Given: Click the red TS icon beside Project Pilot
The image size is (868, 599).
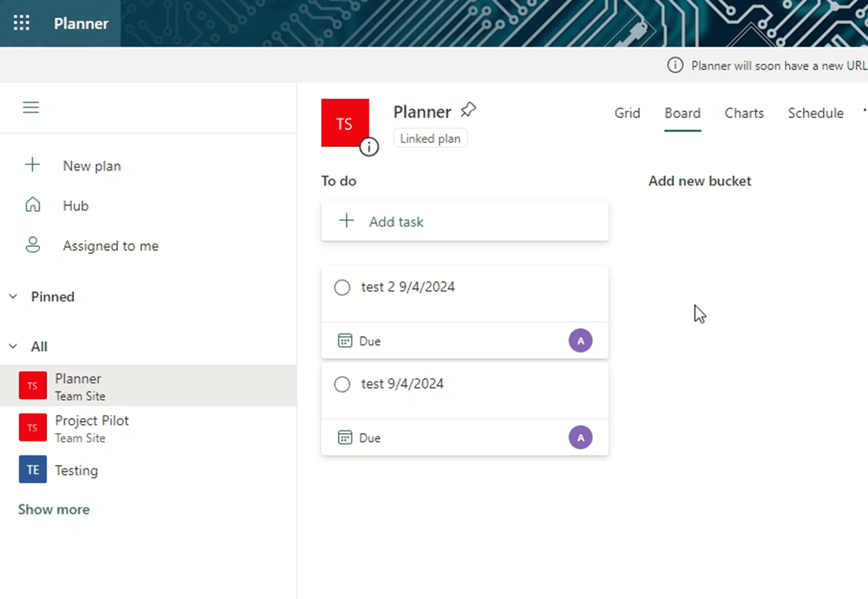Looking at the screenshot, I should (x=33, y=428).
